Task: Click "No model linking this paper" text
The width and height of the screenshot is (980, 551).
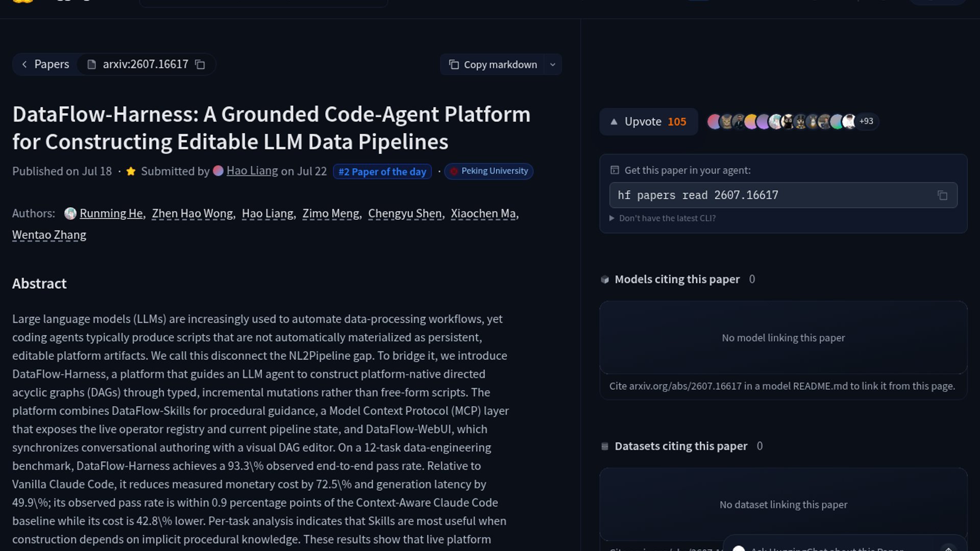Action: [783, 338]
